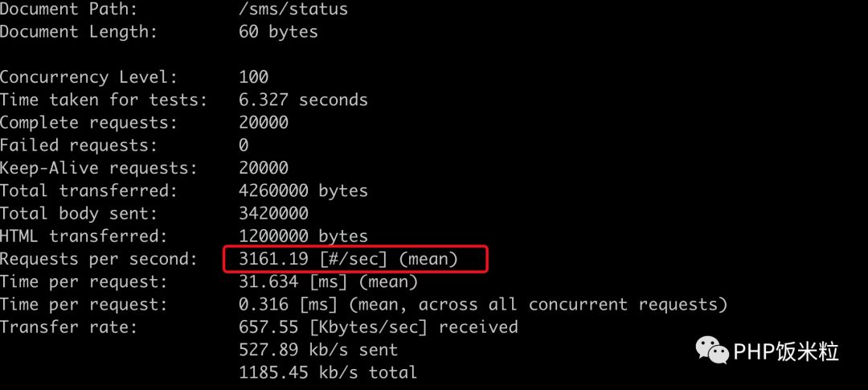Click the Requests per second label

point(98,259)
